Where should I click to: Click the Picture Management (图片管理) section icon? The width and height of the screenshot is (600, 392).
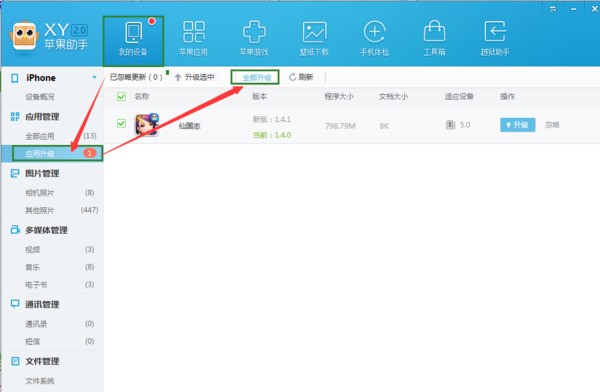coord(15,173)
